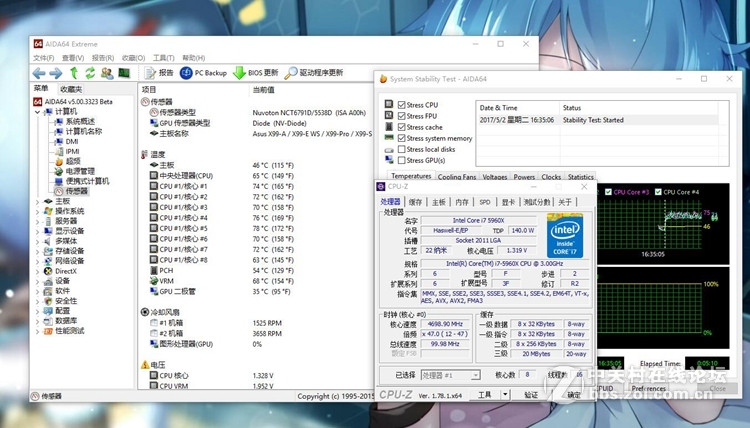Open the SPD tab in CPU-Z
750x428 pixels.
pyautogui.click(x=485, y=202)
